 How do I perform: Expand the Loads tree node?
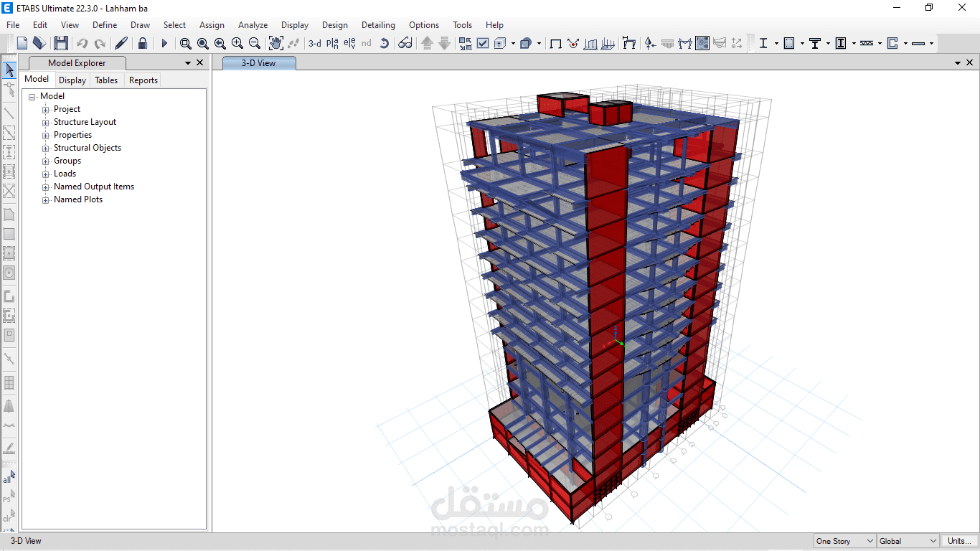click(x=46, y=174)
